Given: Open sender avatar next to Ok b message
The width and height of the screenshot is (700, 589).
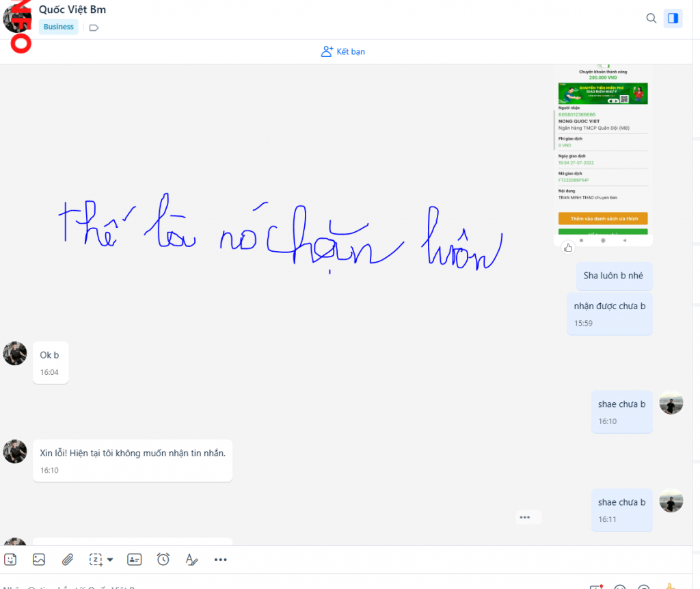Looking at the screenshot, I should click(15, 354).
